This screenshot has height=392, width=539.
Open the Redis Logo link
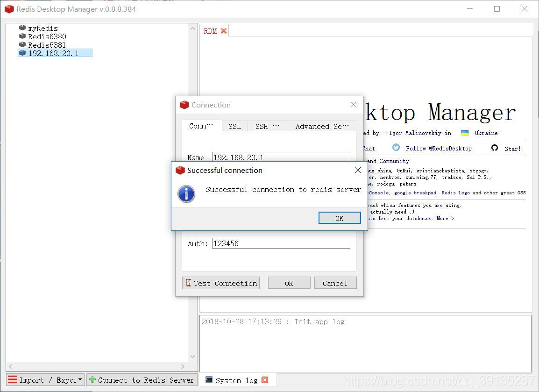click(x=455, y=192)
